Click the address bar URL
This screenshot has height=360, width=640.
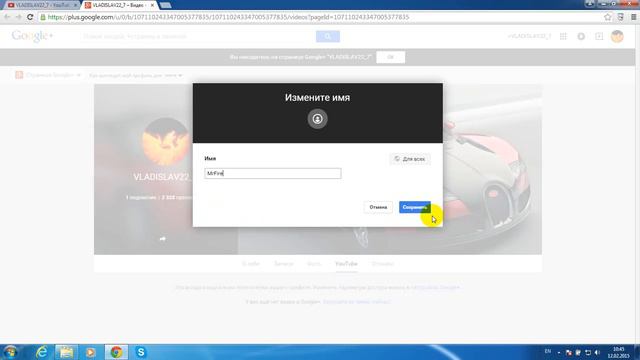pos(229,17)
